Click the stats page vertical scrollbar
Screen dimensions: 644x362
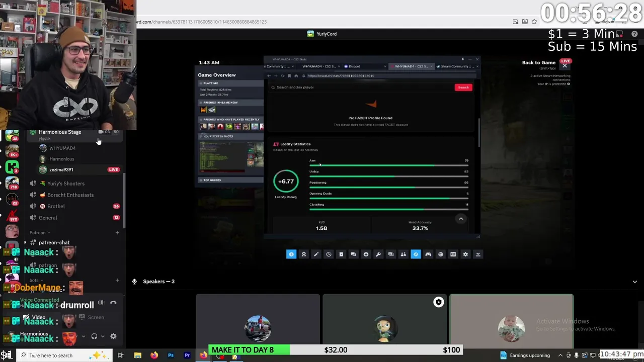478,133
